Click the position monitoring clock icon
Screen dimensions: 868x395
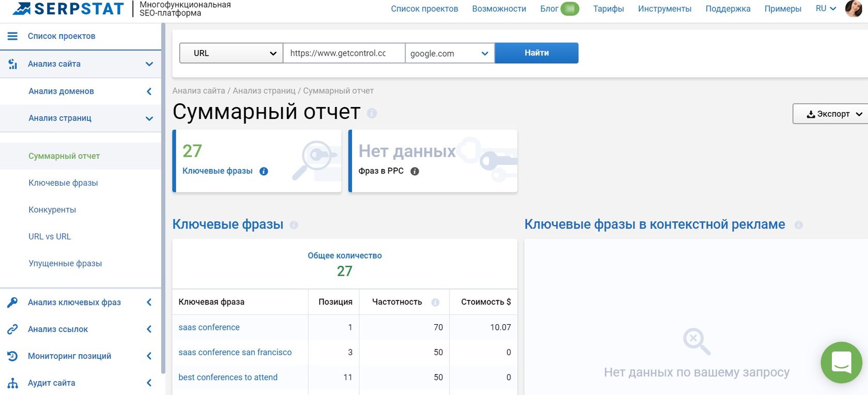pyautogui.click(x=12, y=356)
